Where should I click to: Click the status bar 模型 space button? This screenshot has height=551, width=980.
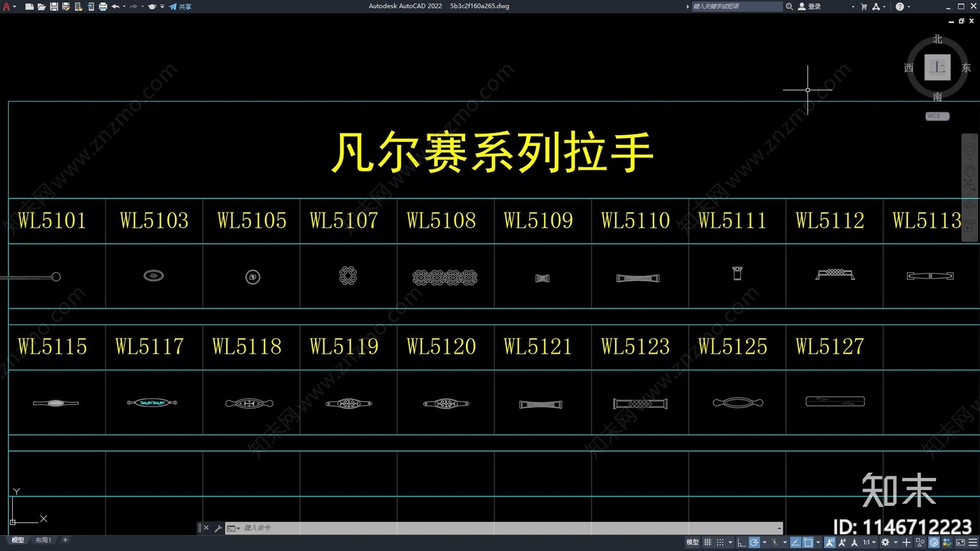693,542
